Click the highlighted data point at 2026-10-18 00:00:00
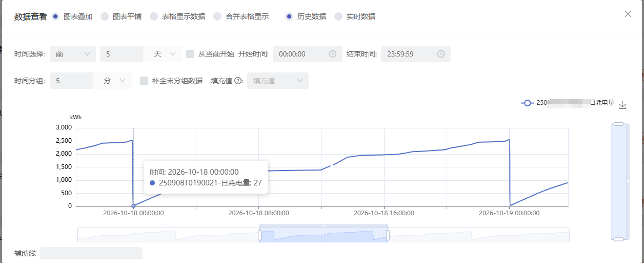The image size is (644, 263). tap(133, 205)
